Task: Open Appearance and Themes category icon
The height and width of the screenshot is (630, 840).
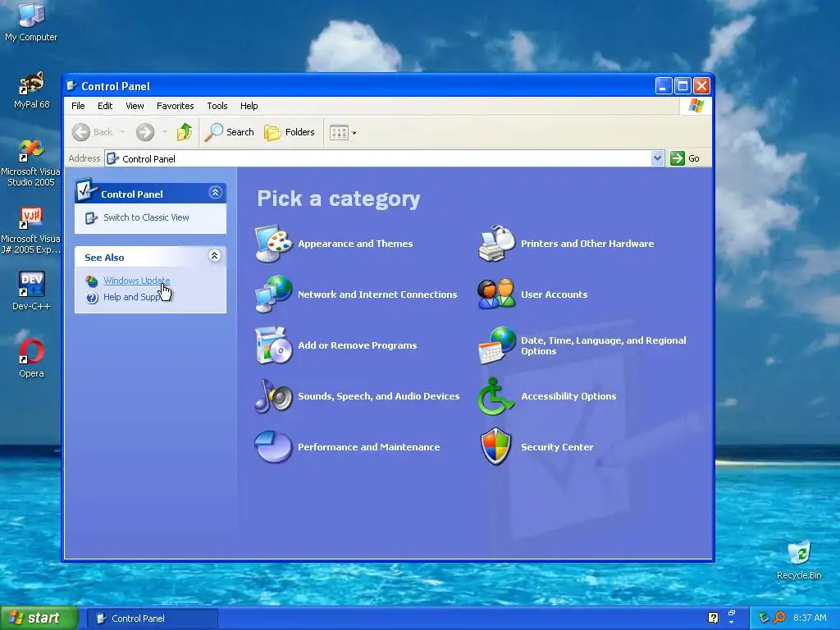Action: pyautogui.click(x=273, y=244)
